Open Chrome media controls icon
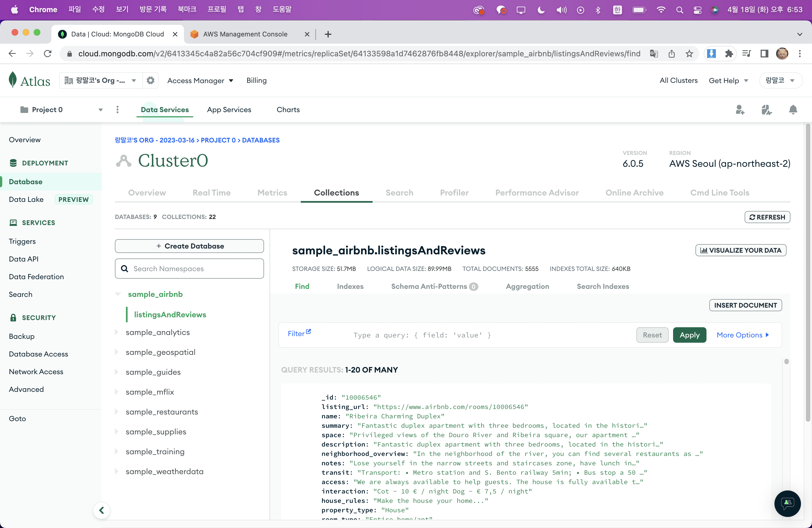 746,54
